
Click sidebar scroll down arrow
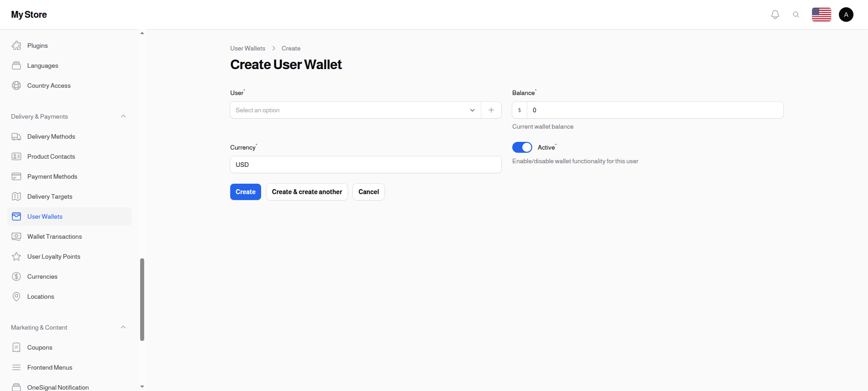coord(142,387)
